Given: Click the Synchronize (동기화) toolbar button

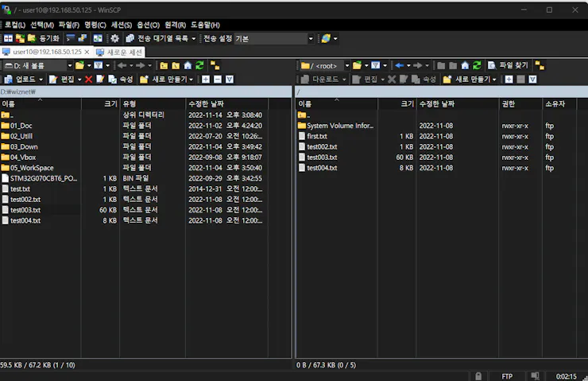Looking at the screenshot, I should coord(44,38).
